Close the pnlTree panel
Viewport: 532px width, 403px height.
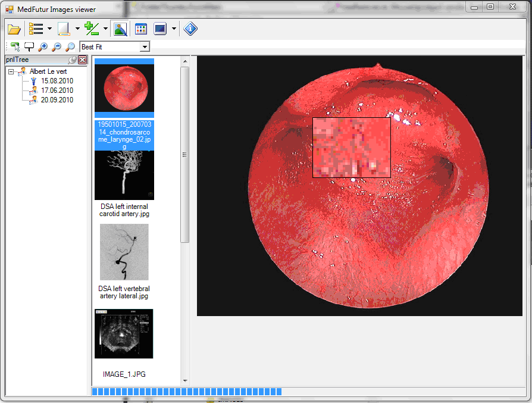(83, 60)
